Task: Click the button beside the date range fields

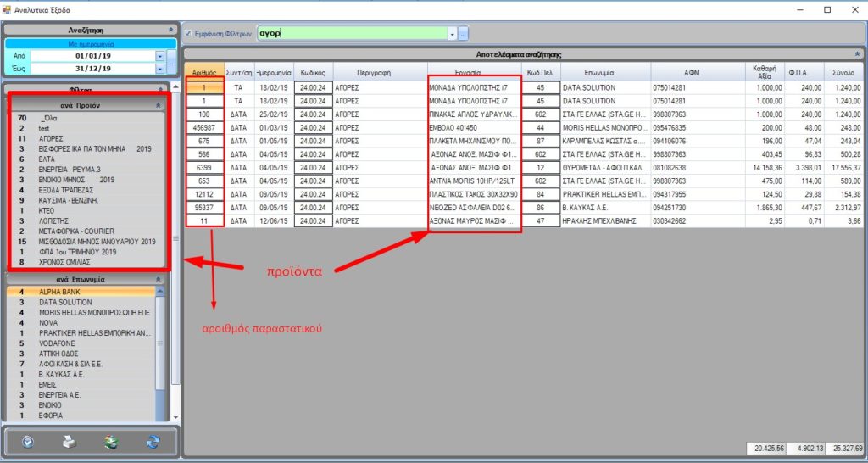Action: (x=172, y=62)
